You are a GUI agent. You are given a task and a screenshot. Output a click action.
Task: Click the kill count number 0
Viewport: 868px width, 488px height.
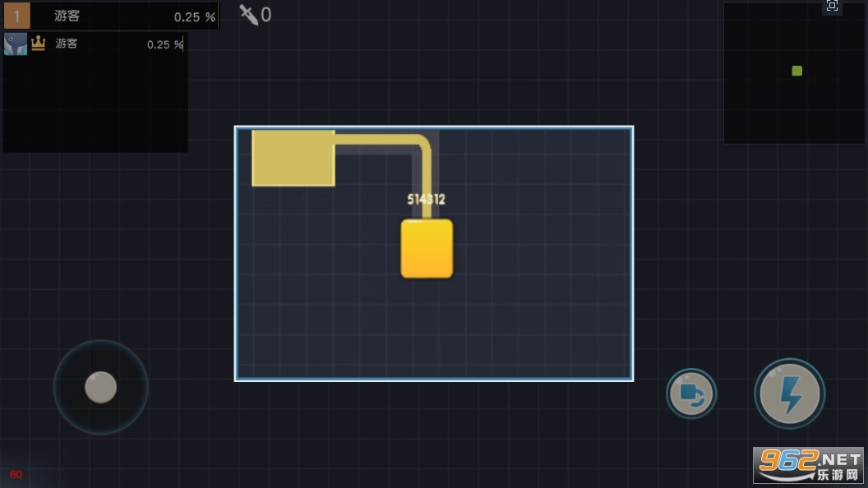pos(265,14)
